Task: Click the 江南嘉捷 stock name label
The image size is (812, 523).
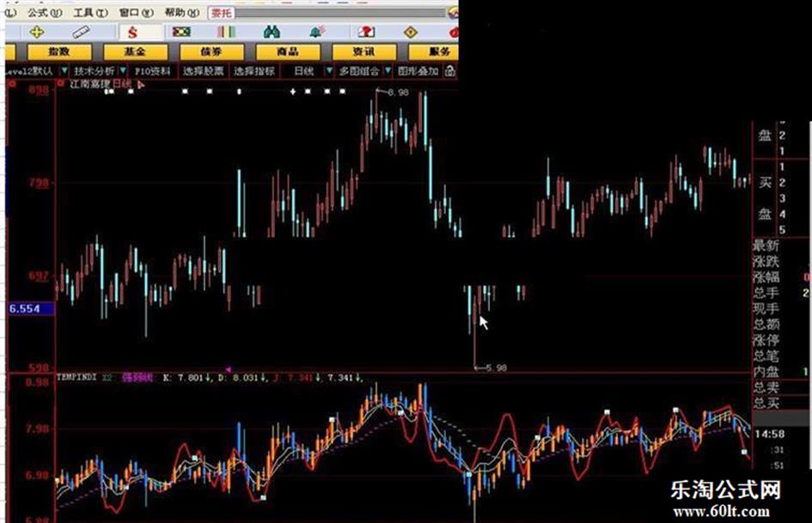Action: click(89, 84)
